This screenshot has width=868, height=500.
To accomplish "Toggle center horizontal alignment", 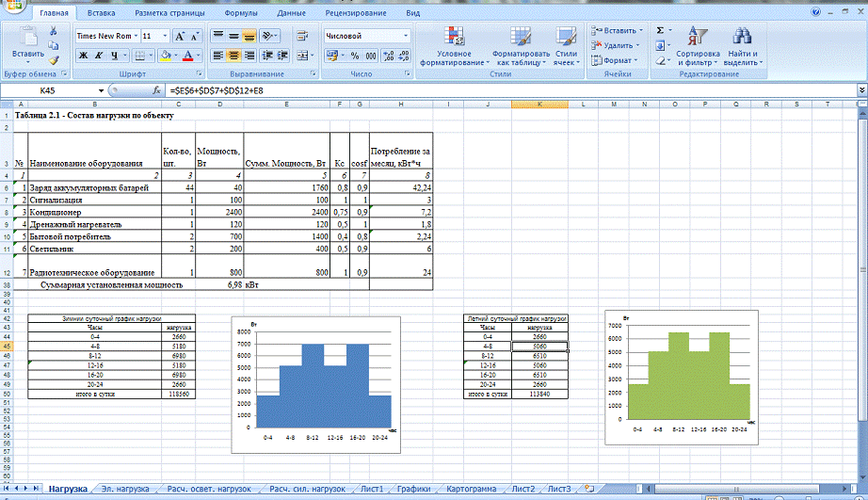I will coord(233,56).
